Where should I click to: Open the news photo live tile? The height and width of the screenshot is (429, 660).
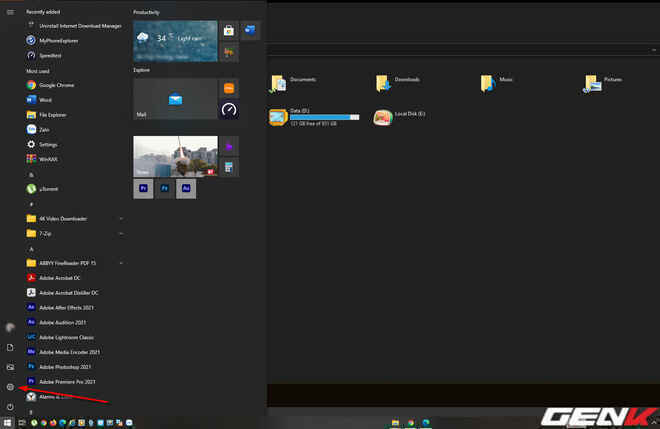(x=175, y=156)
